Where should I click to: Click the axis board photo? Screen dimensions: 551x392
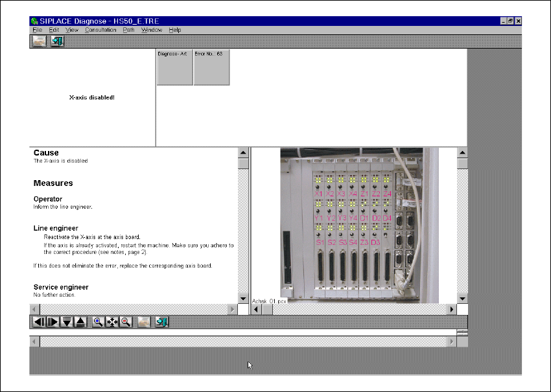[x=360, y=225]
